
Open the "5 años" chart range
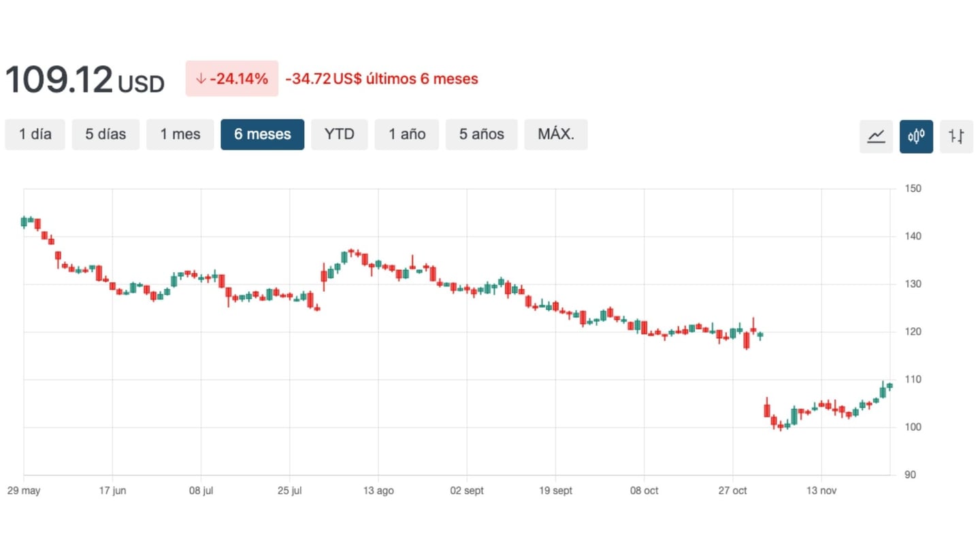click(481, 134)
